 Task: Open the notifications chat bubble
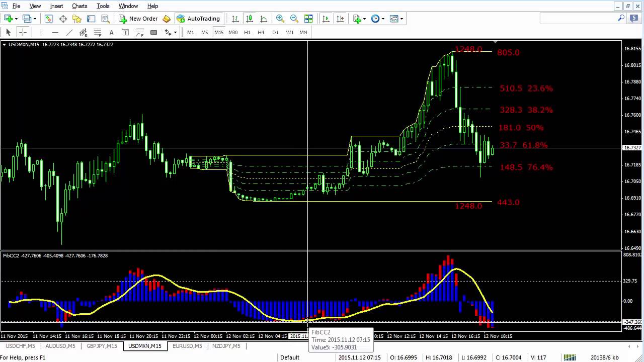point(634,18)
